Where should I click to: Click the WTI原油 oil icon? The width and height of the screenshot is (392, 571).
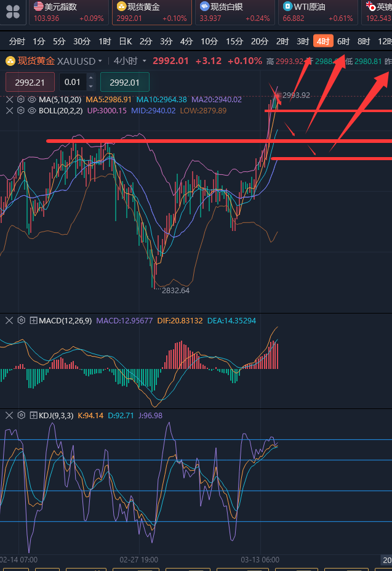[x=288, y=6]
